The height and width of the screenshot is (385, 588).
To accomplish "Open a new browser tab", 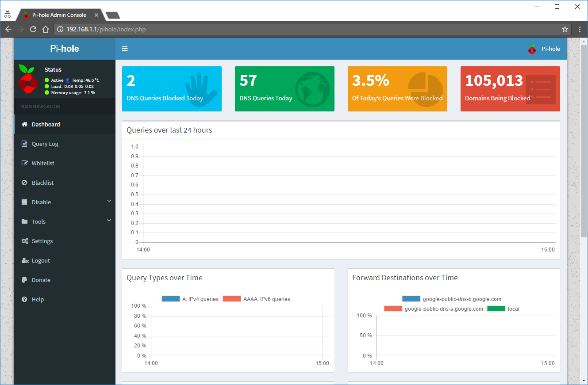I will pos(113,15).
